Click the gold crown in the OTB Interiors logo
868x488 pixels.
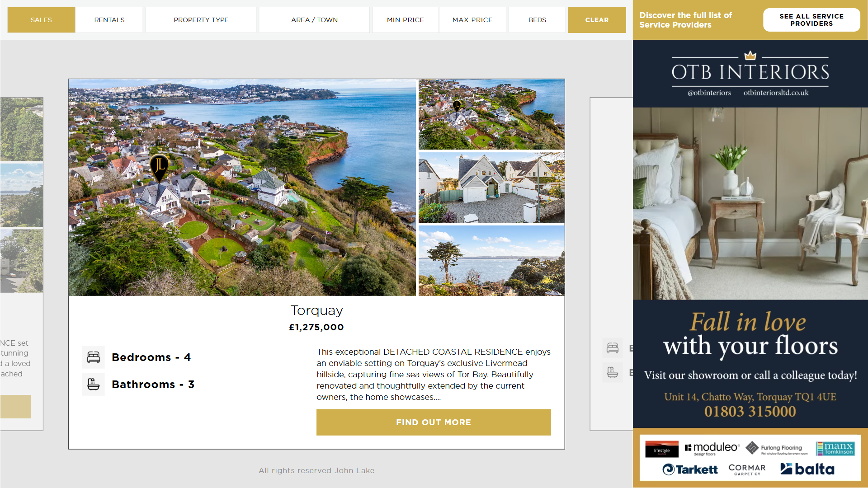coord(750,55)
